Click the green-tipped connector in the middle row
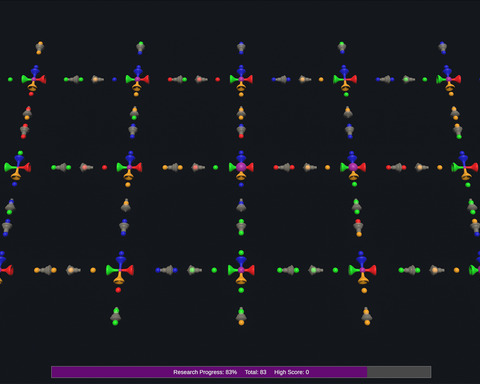This screenshot has height=384, width=480. coord(61,167)
